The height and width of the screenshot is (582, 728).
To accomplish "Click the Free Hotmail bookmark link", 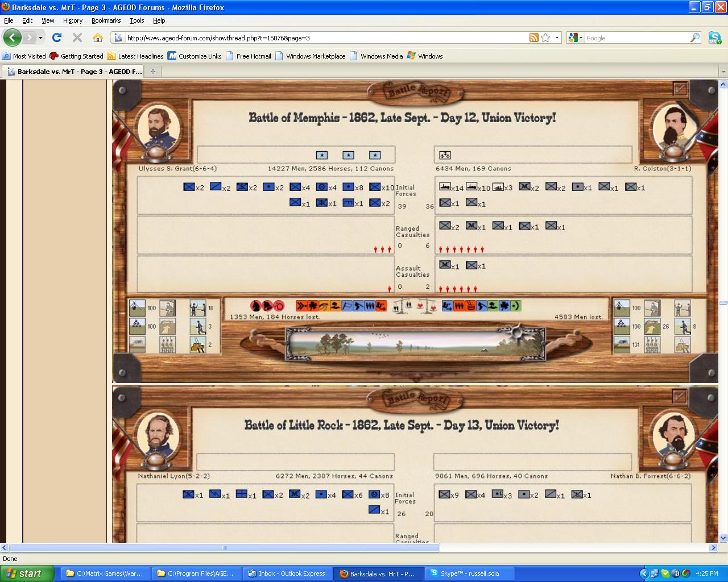I will [249, 56].
